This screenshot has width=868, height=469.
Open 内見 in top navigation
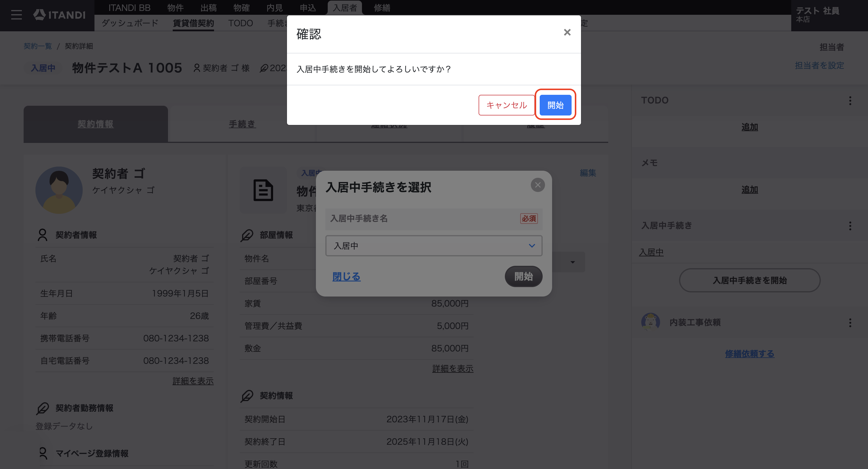[x=274, y=7]
